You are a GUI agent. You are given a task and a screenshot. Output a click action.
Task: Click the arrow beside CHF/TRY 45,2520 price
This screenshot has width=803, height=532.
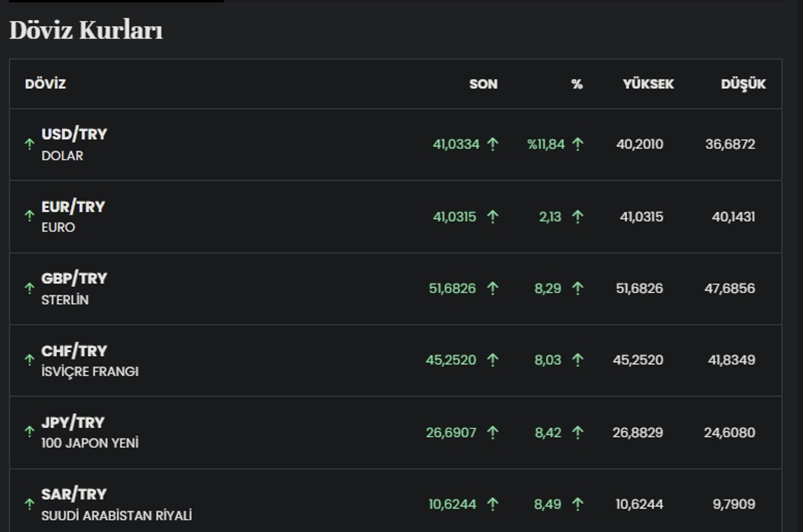(x=492, y=360)
